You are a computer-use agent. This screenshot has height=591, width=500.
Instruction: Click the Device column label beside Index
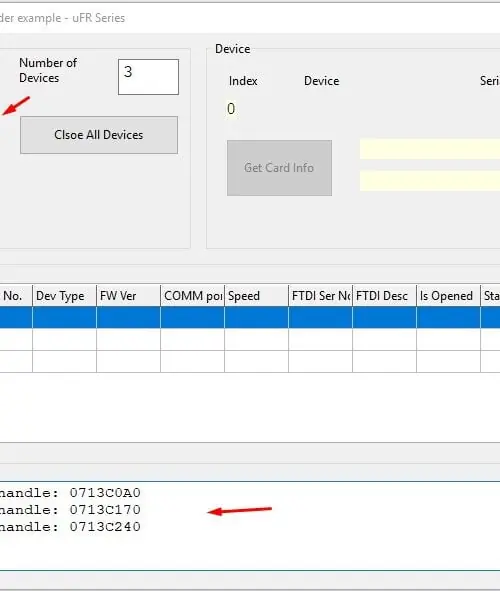click(321, 81)
